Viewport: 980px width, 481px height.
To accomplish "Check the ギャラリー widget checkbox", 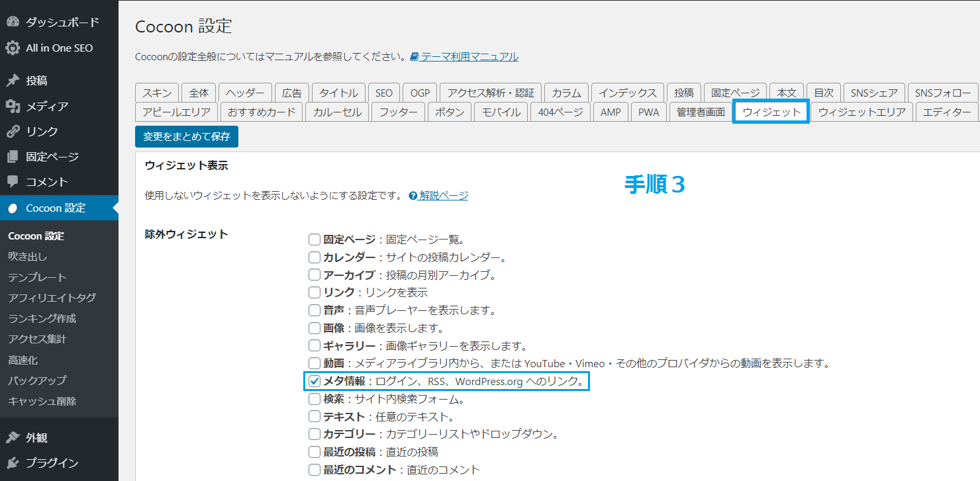I will pyautogui.click(x=315, y=345).
